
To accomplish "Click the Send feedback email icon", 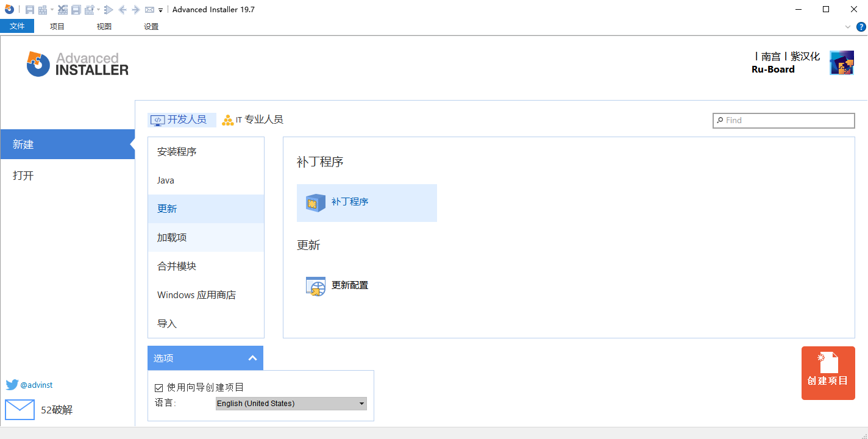I will (150, 9).
